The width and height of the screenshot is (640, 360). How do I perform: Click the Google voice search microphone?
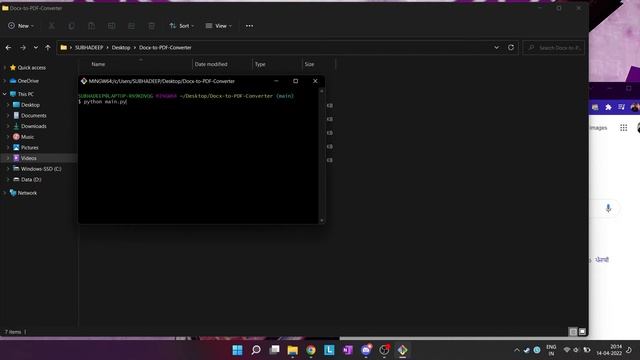click(608, 208)
